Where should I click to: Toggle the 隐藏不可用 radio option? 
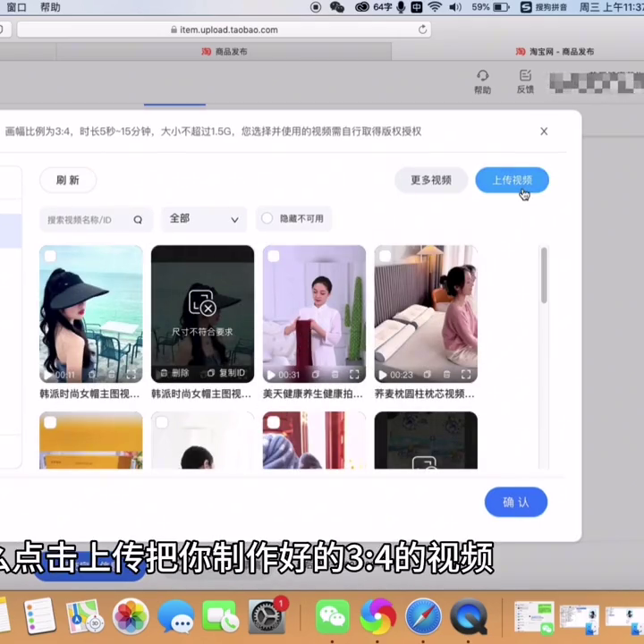point(267,218)
